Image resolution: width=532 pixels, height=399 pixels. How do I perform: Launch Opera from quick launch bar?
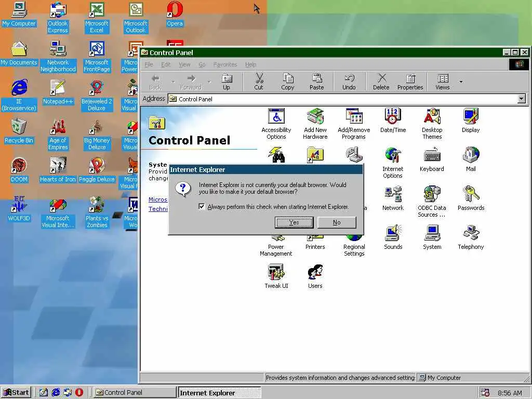[79, 393]
